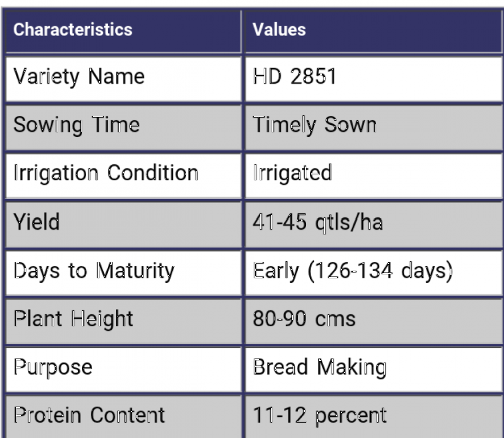Viewport: 504px width, 438px height.
Task: Click the qtls/ha unit text
Action: 346,221
